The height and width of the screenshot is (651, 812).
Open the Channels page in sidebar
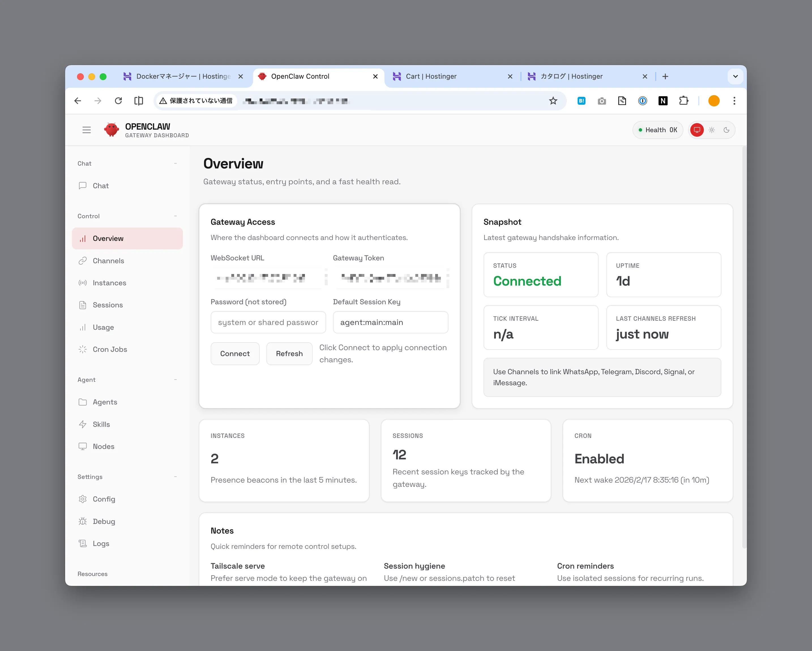(x=108, y=261)
